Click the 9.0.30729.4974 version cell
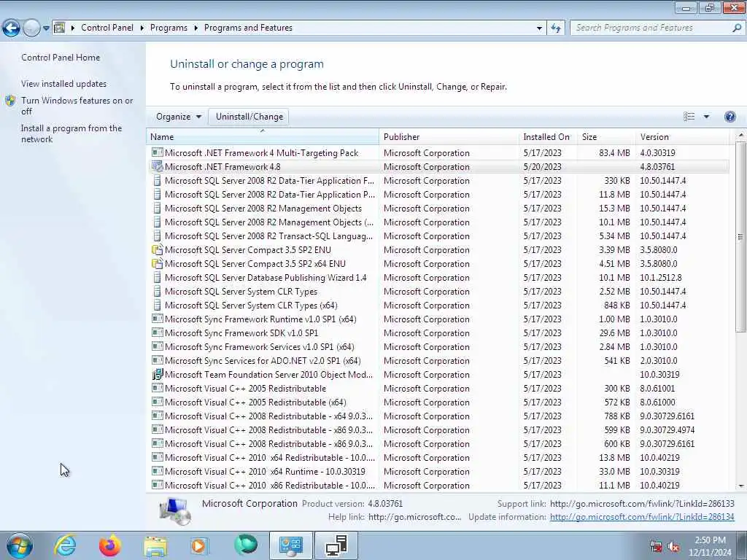747x560 pixels. point(667,429)
